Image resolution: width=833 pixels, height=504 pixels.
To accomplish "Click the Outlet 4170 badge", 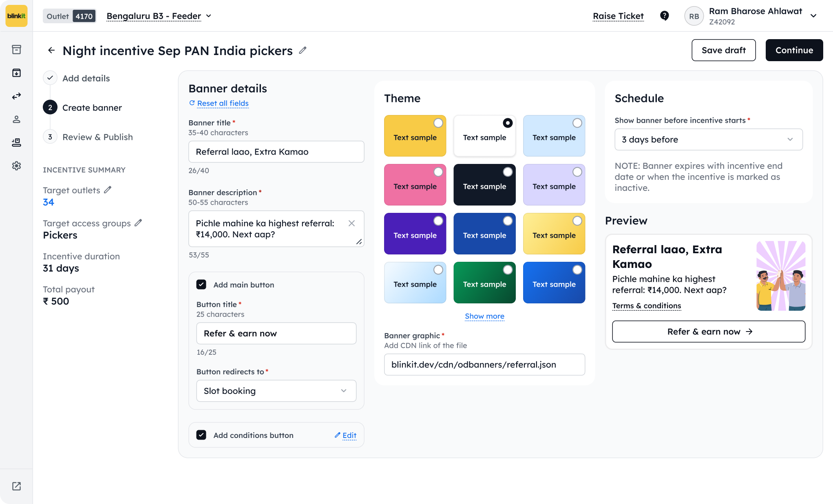I will pyautogui.click(x=70, y=16).
